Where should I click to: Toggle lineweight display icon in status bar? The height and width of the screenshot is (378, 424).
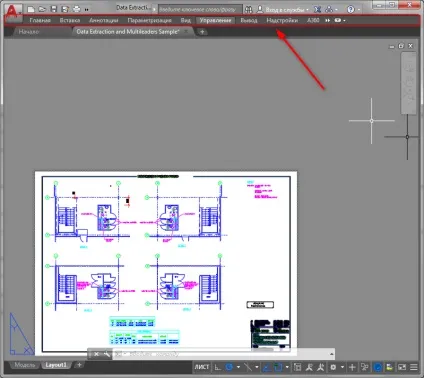(297, 367)
